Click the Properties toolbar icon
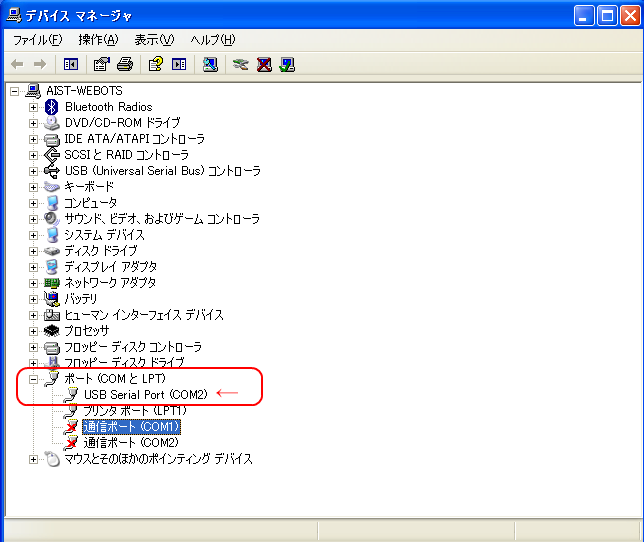The height and width of the screenshot is (542, 644). pos(101,64)
